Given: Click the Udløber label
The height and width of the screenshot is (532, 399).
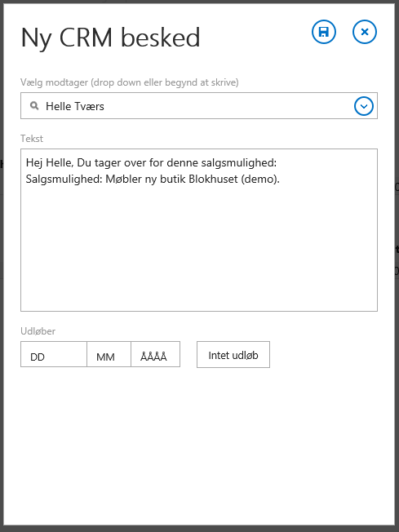Looking at the screenshot, I should point(38,330).
